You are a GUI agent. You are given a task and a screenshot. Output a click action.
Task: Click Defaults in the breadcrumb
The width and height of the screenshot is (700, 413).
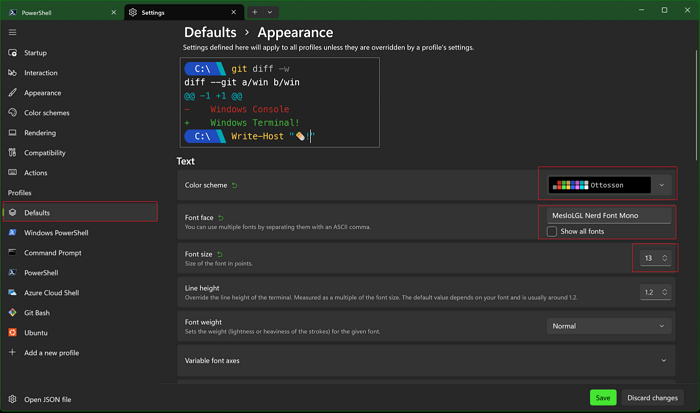pyautogui.click(x=210, y=32)
